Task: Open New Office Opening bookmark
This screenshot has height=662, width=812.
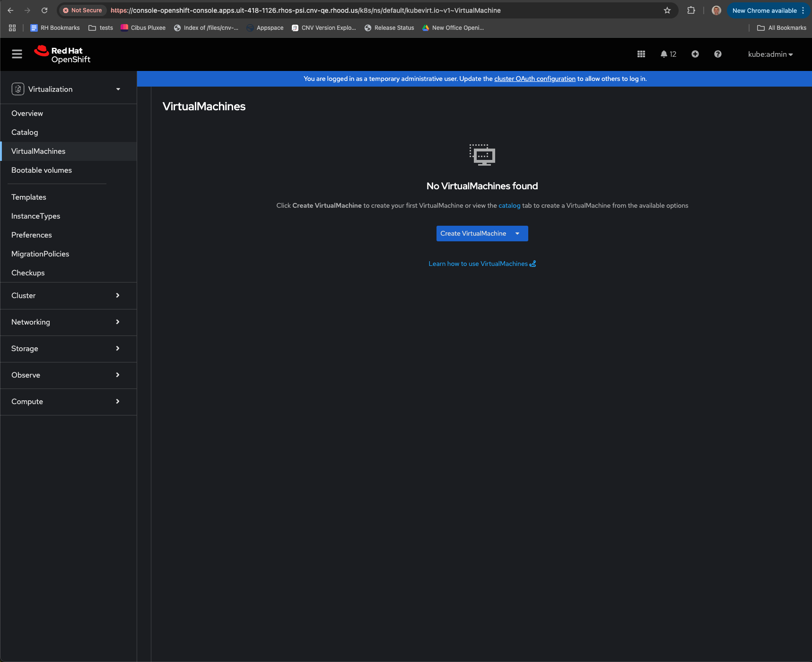Action: point(453,28)
